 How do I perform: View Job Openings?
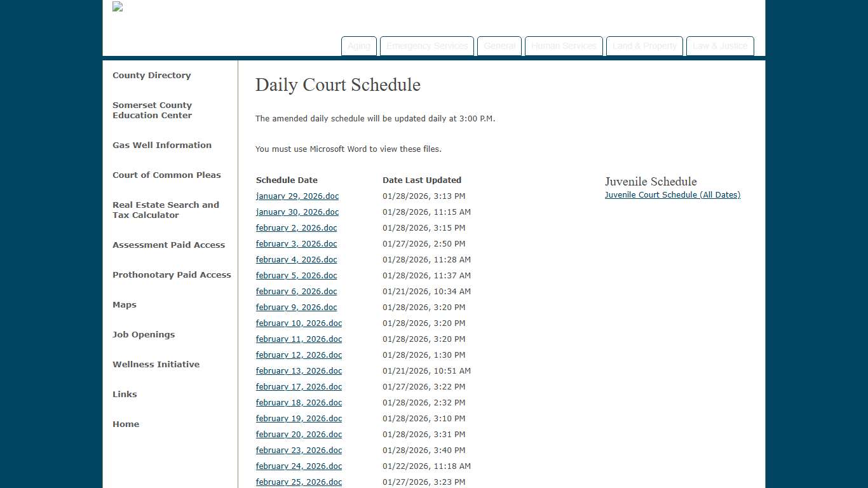(144, 334)
